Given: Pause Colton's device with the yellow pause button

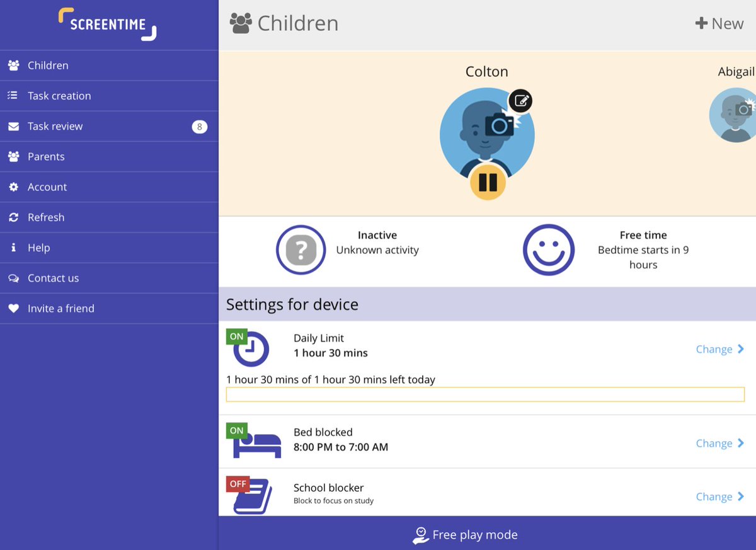Looking at the screenshot, I should click(488, 182).
